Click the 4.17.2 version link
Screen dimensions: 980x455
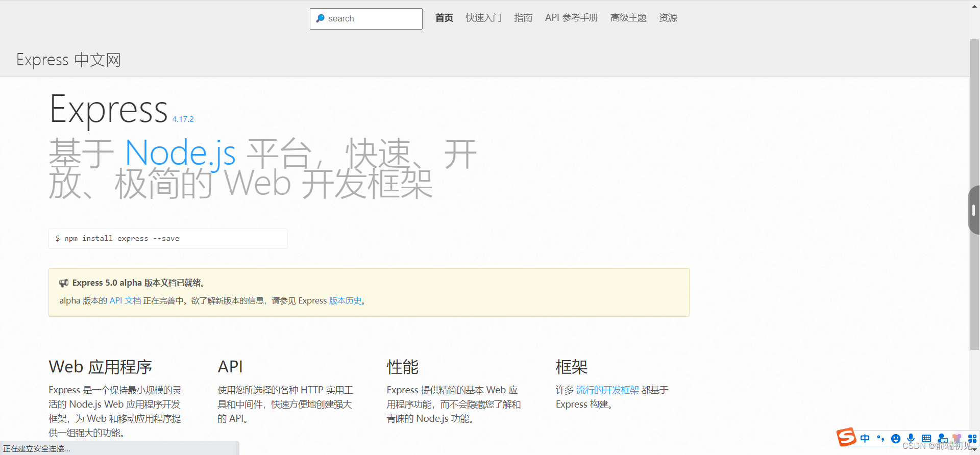pos(183,119)
